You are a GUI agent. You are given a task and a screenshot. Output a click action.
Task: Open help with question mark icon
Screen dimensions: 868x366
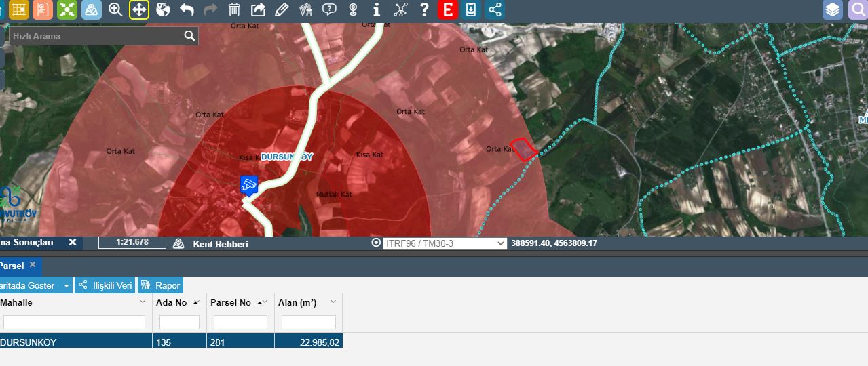424,9
